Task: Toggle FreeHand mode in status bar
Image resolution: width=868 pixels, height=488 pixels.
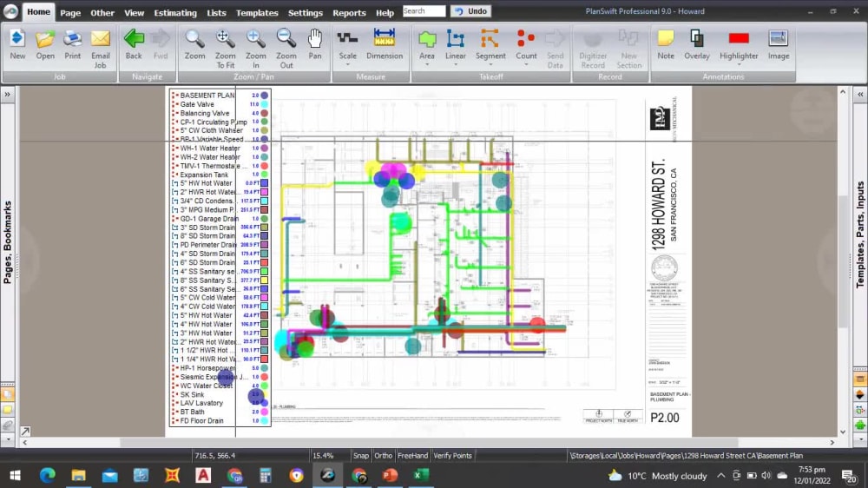Action: (x=412, y=455)
